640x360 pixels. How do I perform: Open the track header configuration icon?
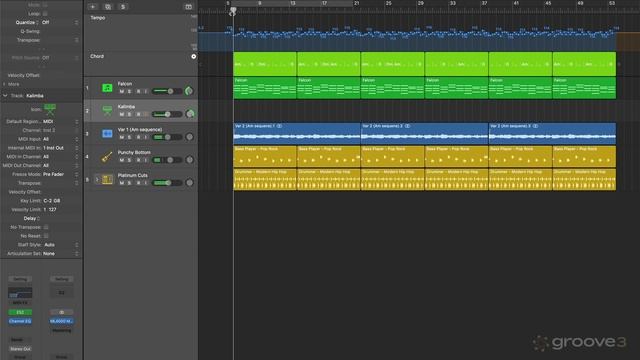pyautogui.click(x=188, y=7)
